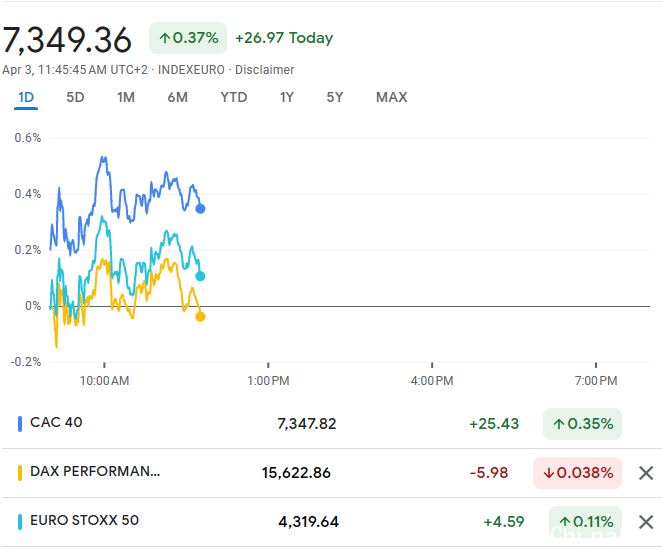Click the EURO STOXX change +4.59
This screenshot has width=662, height=548.
tap(504, 522)
